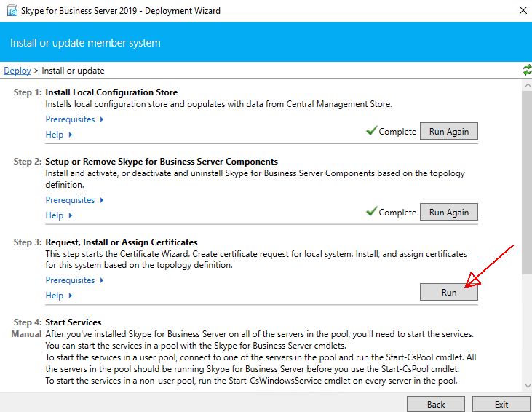Viewport: 532px width, 412px height.
Task: Click 'Start Services' heading
Action: pos(74,322)
